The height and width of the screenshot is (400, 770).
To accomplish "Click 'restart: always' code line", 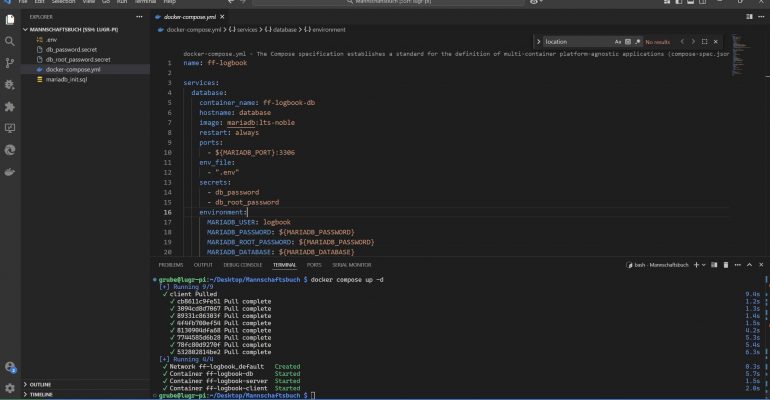I will 229,133.
